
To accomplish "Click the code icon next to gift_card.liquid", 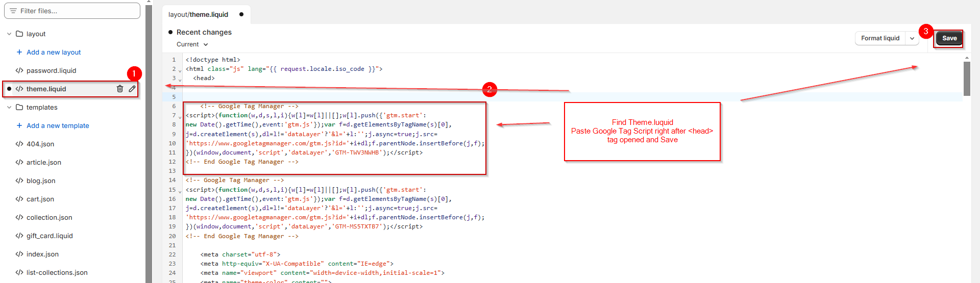I will click(x=19, y=236).
